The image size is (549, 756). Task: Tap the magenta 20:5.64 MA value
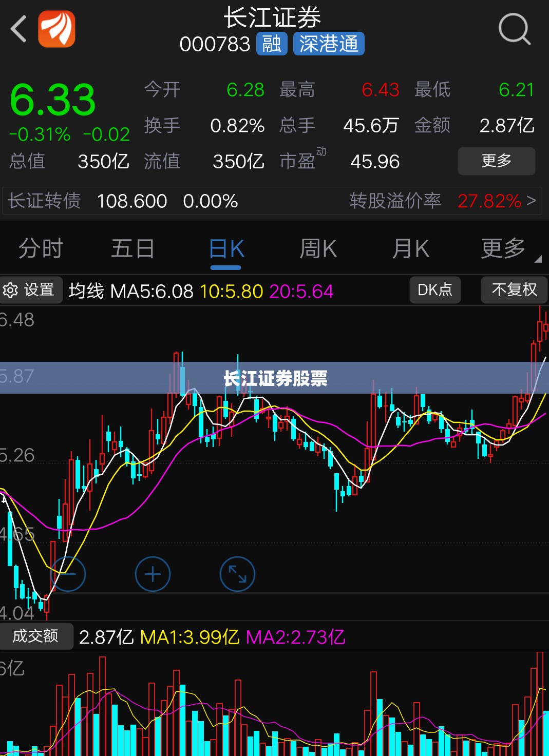(x=301, y=291)
